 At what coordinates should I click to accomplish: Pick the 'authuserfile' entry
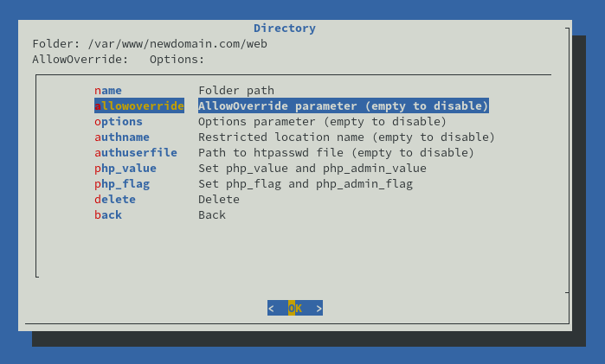click(x=136, y=152)
